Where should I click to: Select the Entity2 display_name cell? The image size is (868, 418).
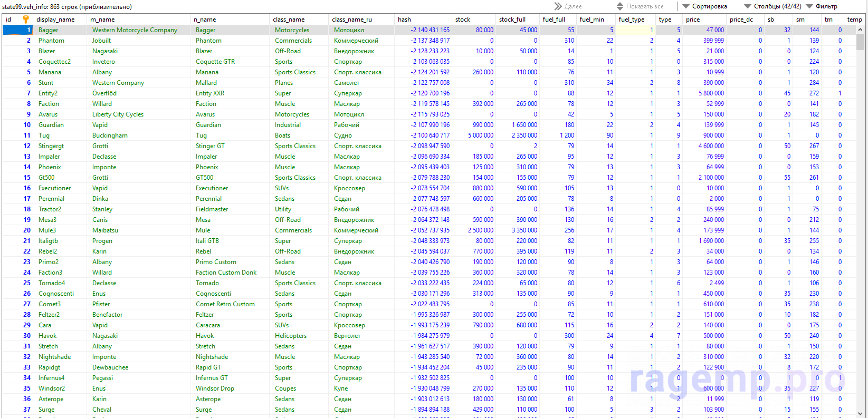coord(48,93)
